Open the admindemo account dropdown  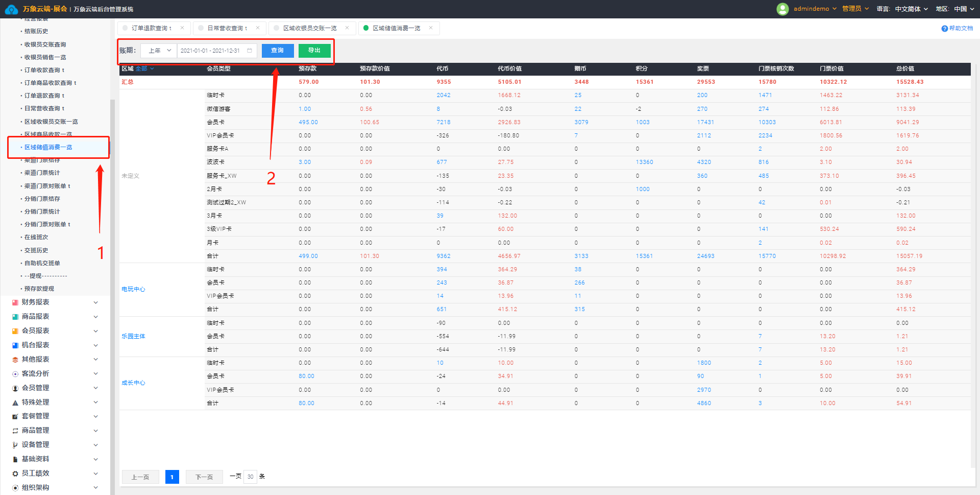815,9
